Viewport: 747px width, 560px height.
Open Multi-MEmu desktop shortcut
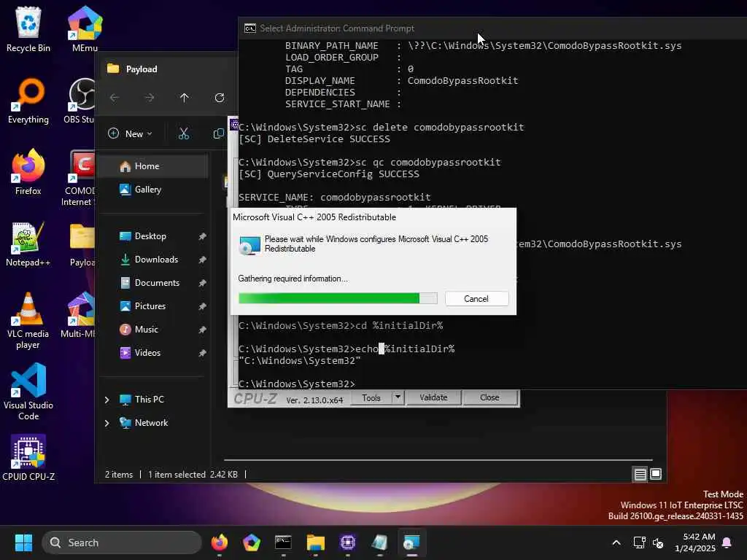78,315
